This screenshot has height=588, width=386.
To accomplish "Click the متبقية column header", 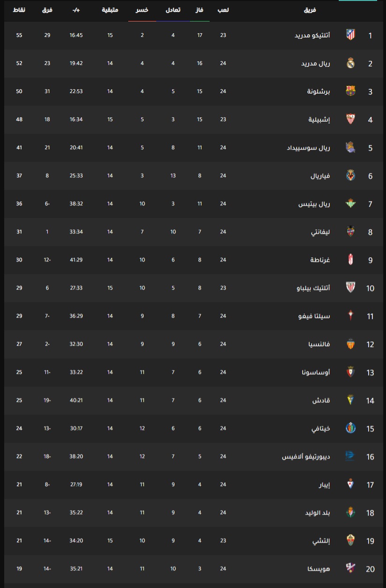I will pos(110,10).
